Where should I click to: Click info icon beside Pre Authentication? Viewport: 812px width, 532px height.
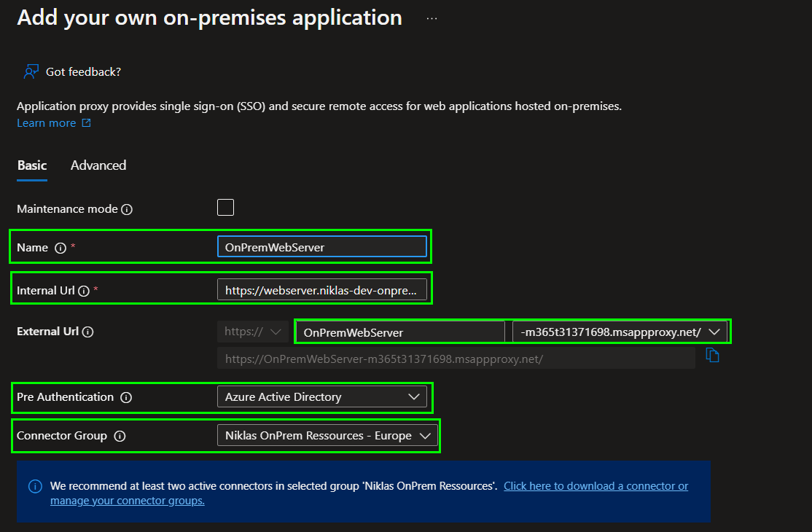[126, 398]
